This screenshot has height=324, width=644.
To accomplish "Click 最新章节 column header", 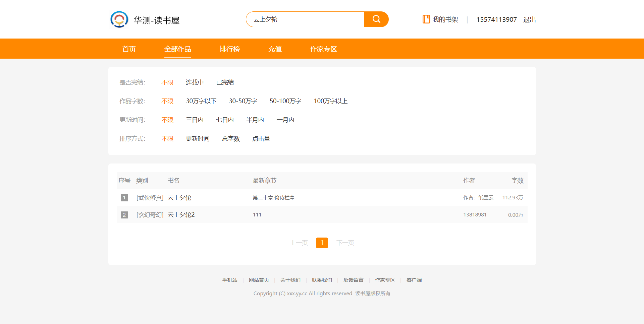I will point(265,181).
